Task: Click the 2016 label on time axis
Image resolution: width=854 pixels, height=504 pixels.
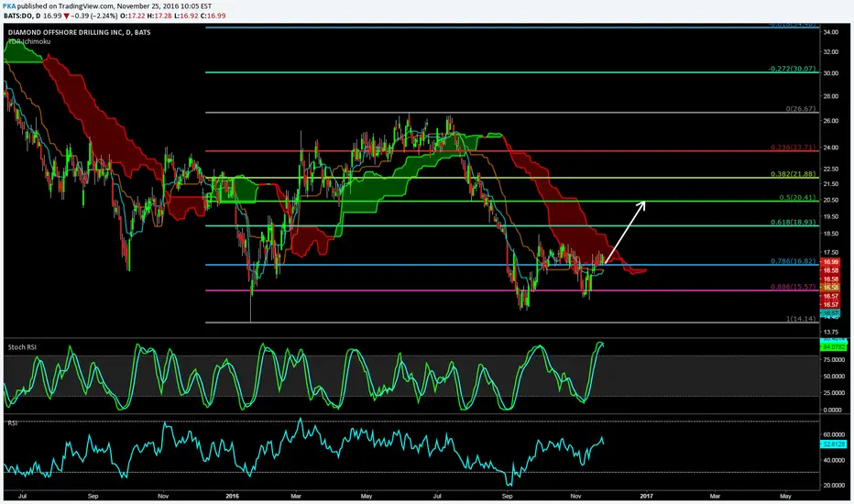Action: coord(233,497)
